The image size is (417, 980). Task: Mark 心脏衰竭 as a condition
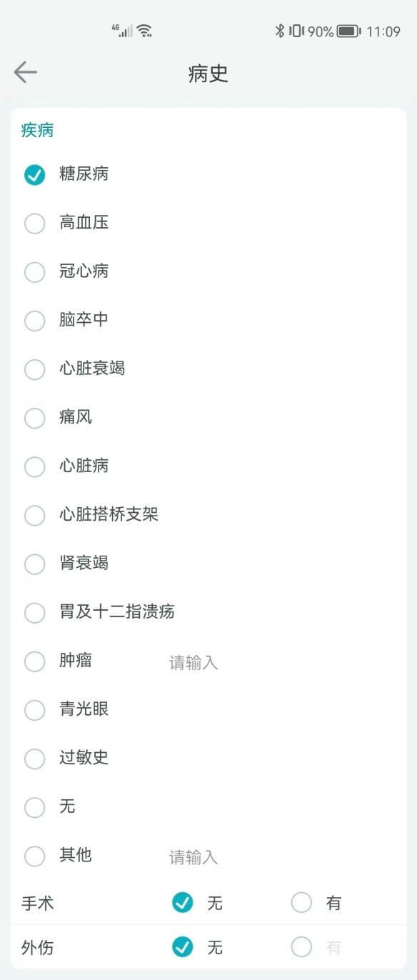click(34, 369)
